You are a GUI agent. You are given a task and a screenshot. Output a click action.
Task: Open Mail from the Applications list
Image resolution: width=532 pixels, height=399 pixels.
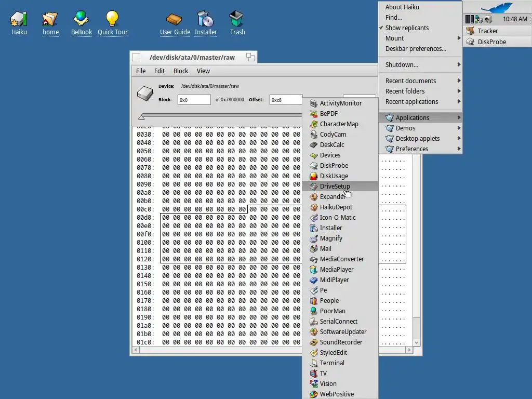point(340,249)
